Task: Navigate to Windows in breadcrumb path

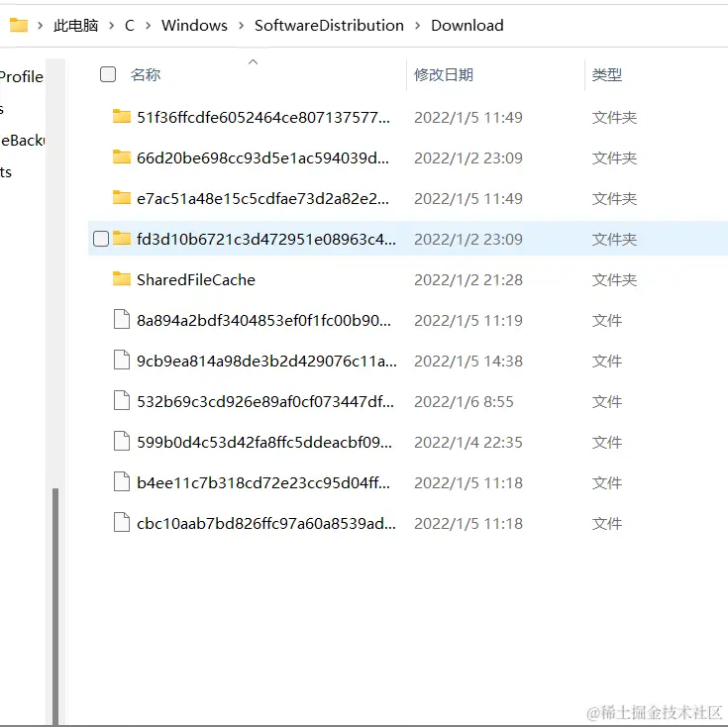Action: click(x=194, y=26)
